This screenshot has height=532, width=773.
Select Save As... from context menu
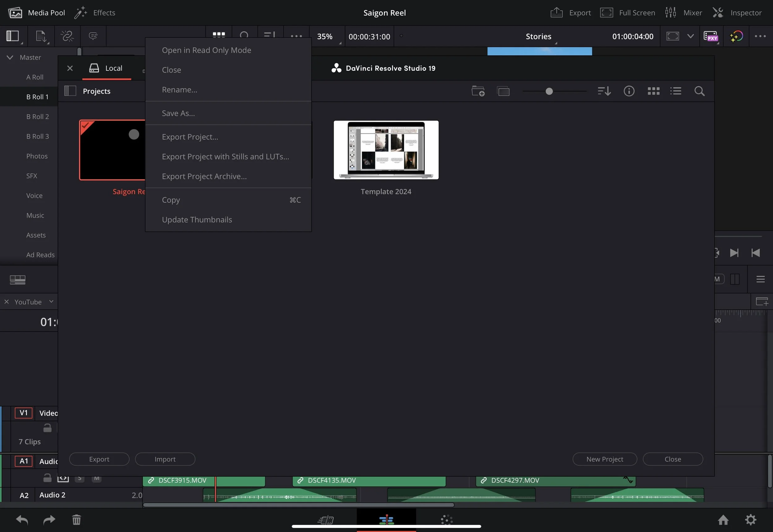tap(178, 113)
